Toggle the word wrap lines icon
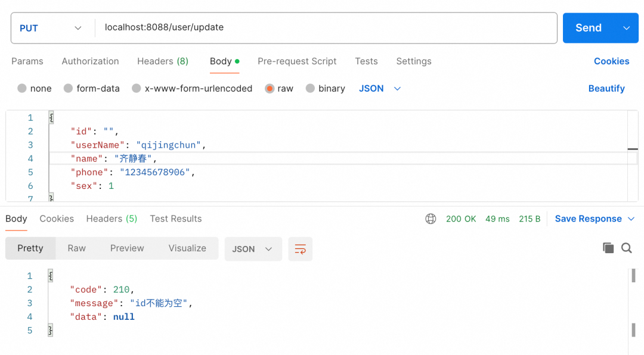 click(300, 249)
